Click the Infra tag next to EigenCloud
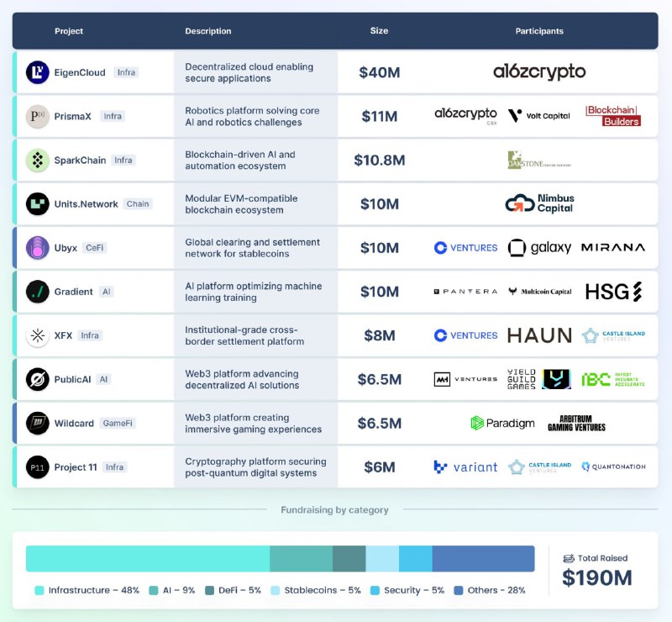This screenshot has height=622, width=672. tap(127, 72)
